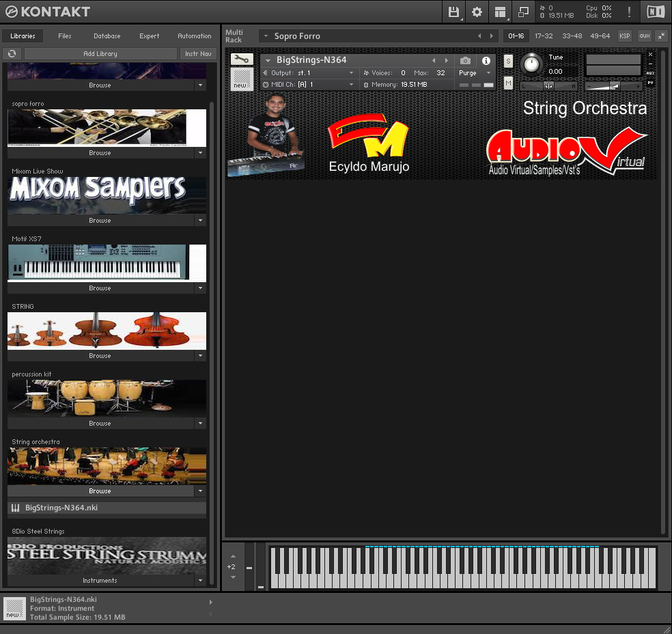Open BigStrings-N364 instrument name dropdown
The width and height of the screenshot is (672, 634).
(x=268, y=60)
